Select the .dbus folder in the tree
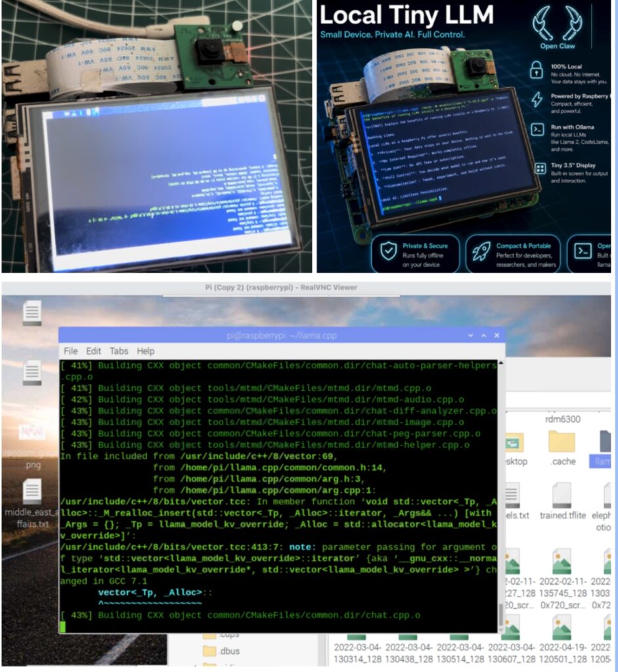Viewport: 618px width, 672px height. [x=222, y=651]
